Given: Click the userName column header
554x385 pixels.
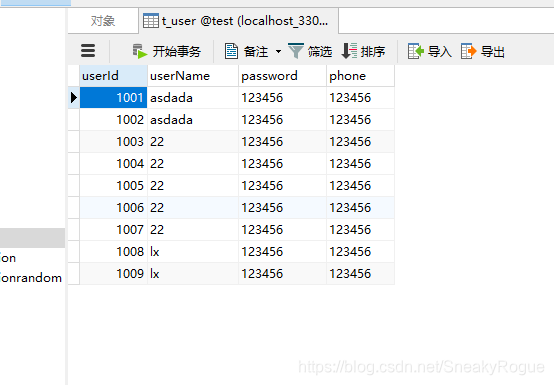Looking at the screenshot, I should [193, 76].
